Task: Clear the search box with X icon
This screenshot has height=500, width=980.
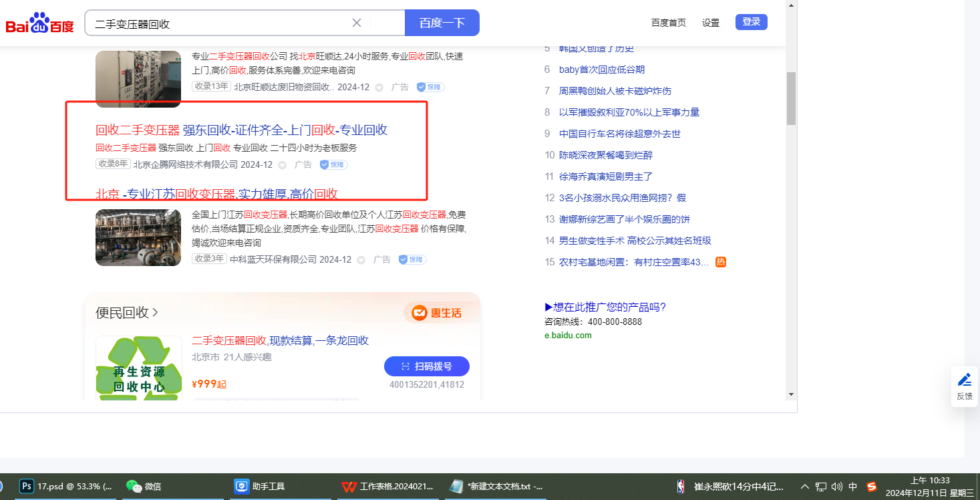Action: point(357,23)
